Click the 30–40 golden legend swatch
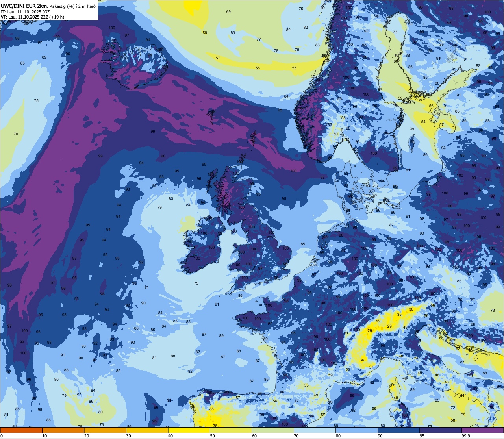 (x=147, y=430)
